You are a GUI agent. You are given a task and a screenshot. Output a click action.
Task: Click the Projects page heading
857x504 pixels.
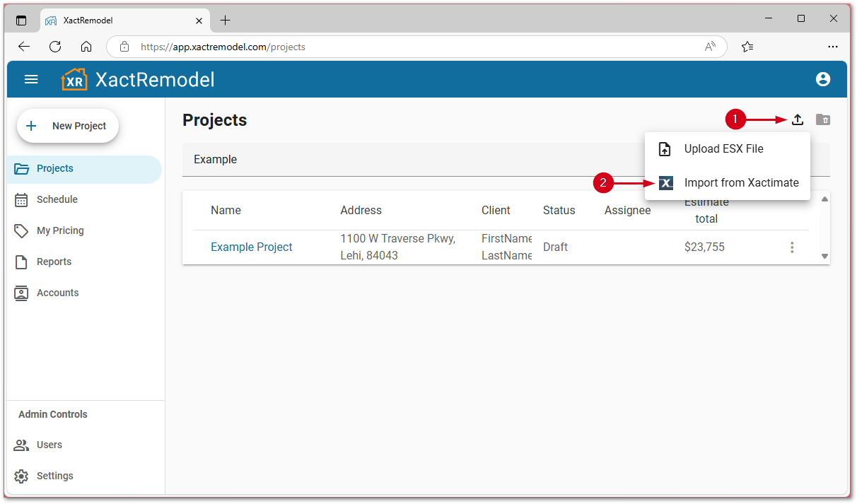coord(214,120)
